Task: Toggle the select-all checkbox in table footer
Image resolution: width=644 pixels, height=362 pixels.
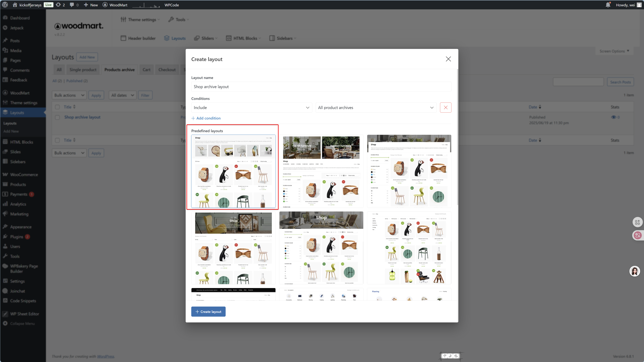Action: (57, 140)
